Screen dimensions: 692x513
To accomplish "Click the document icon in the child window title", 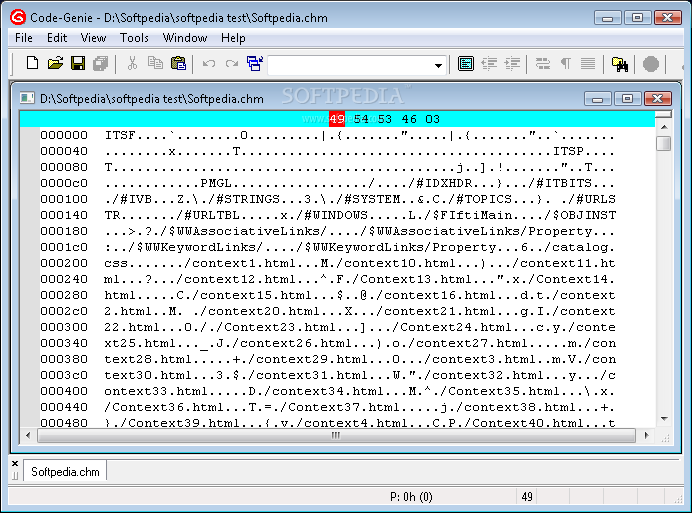I will (x=27, y=98).
